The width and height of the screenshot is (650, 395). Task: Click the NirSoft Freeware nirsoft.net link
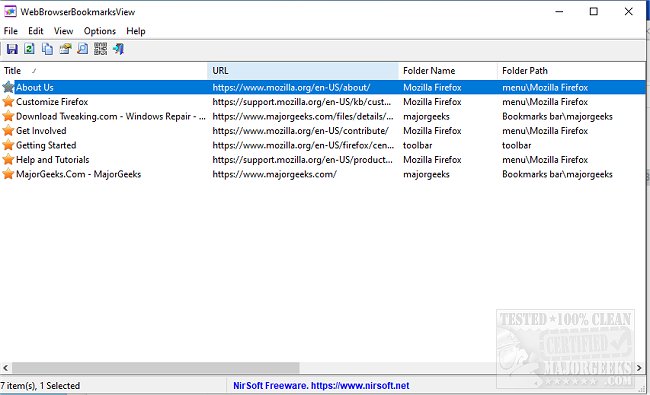321,385
